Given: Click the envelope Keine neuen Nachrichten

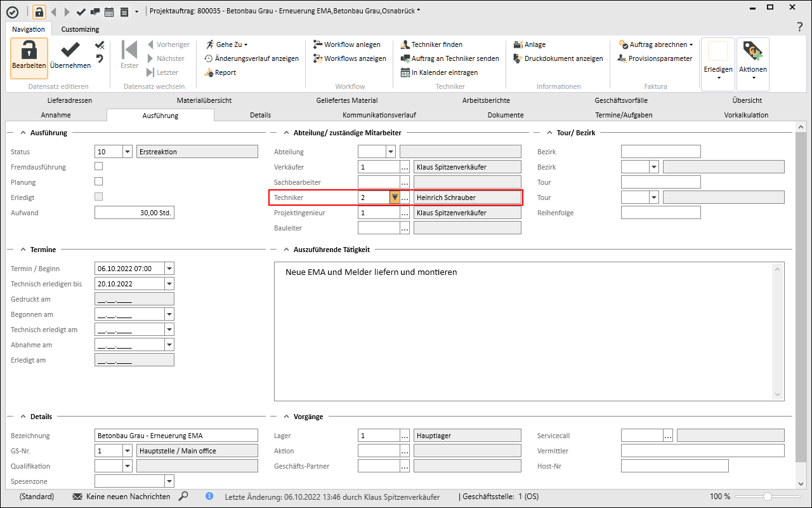Looking at the screenshot, I should point(121,497).
